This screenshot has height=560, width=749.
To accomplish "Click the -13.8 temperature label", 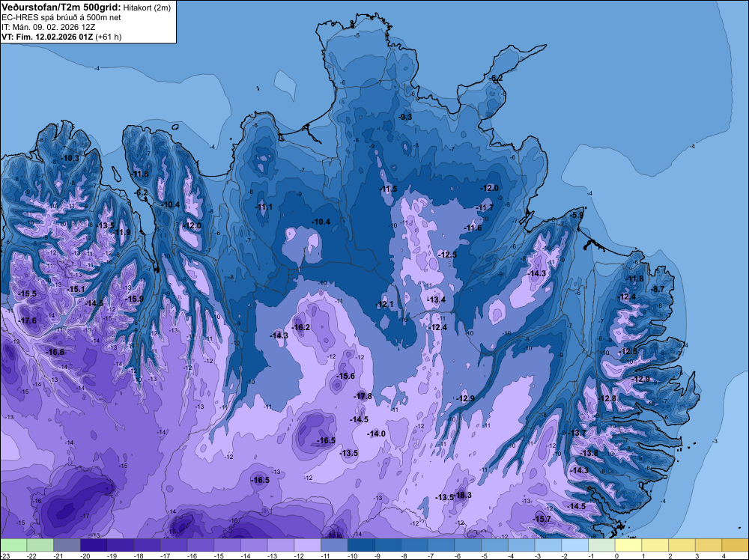I will (x=589, y=453).
